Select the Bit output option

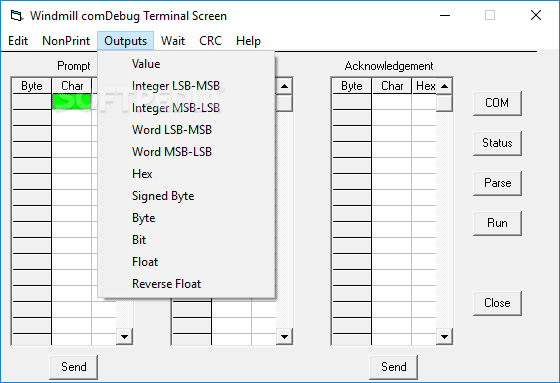[x=186, y=240]
